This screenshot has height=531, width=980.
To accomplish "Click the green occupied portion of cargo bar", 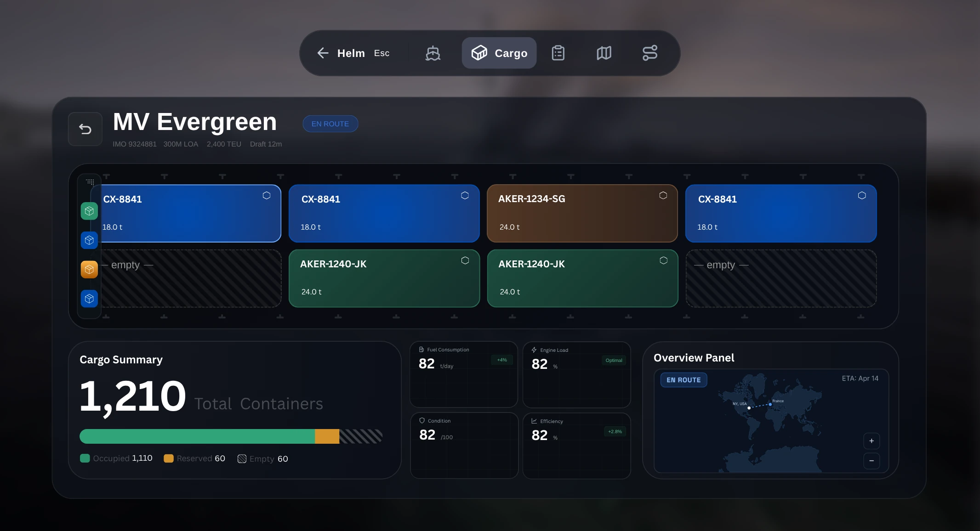I will [197, 436].
